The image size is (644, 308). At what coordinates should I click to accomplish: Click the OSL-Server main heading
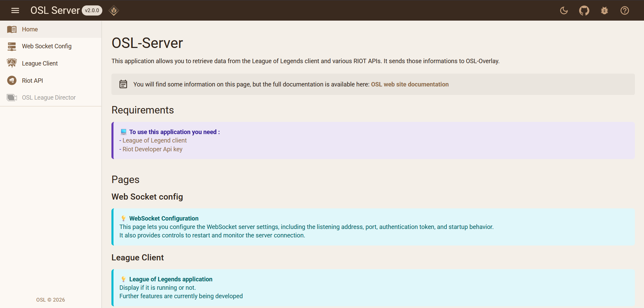coord(147,43)
